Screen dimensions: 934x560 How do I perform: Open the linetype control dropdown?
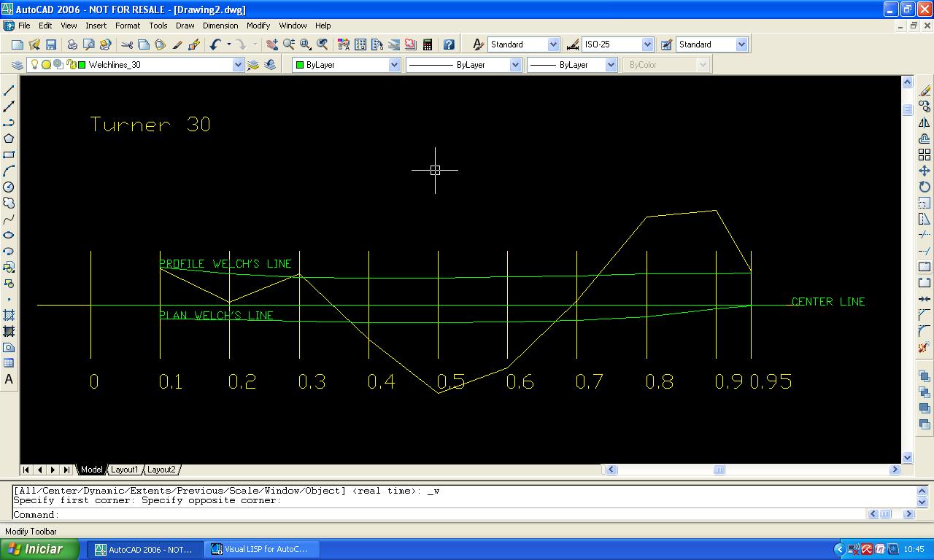pos(515,65)
